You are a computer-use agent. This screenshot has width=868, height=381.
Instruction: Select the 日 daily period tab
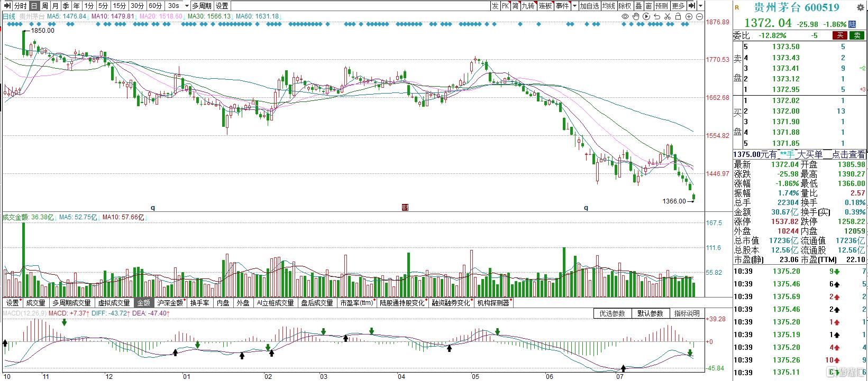34,6
